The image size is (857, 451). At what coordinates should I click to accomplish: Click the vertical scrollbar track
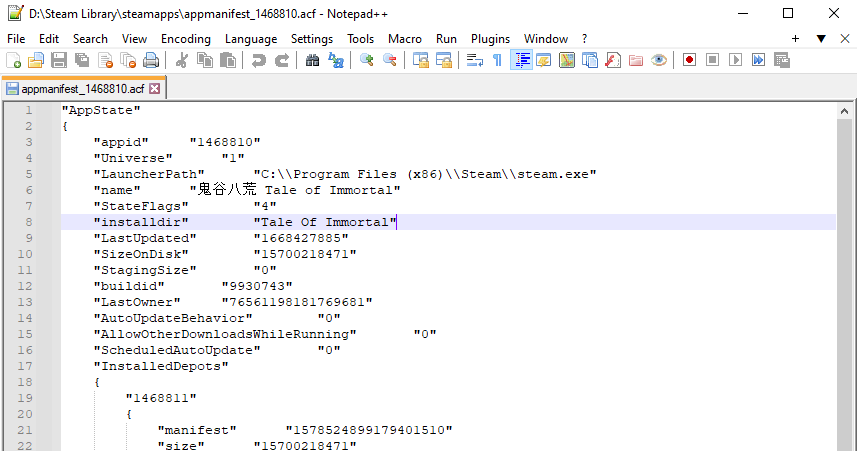[x=844, y=284]
